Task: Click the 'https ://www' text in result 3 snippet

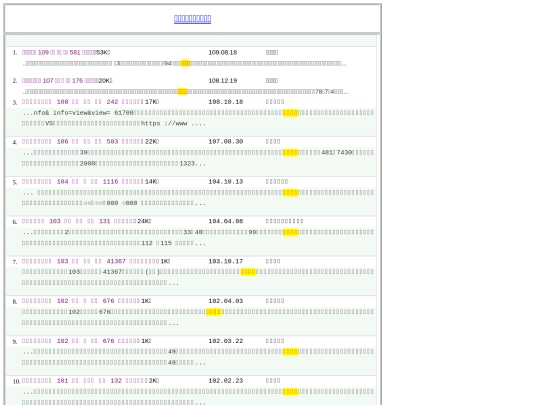Action: [164, 123]
